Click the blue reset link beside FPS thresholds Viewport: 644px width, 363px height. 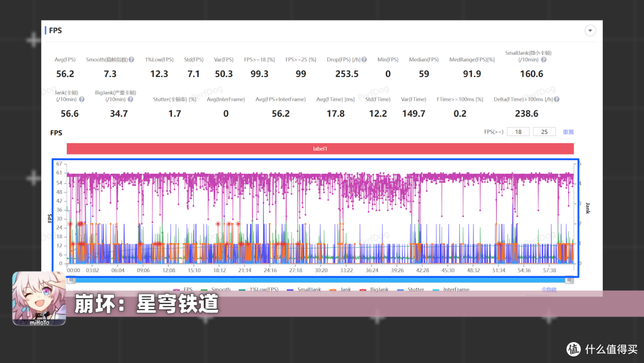pos(568,132)
